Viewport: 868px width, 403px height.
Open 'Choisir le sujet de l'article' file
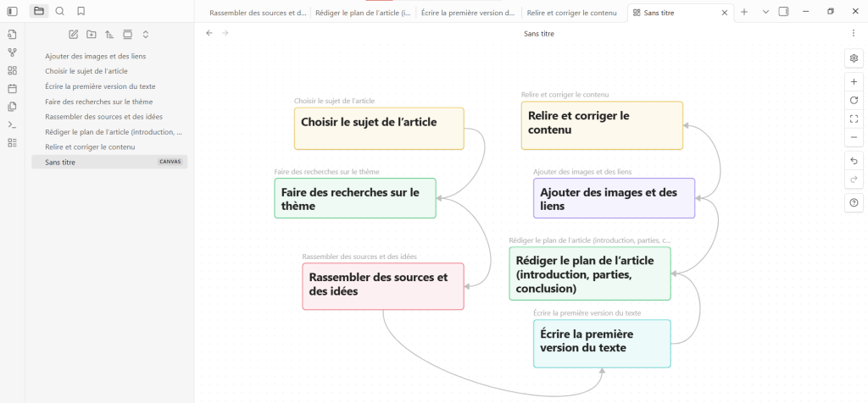tap(86, 71)
